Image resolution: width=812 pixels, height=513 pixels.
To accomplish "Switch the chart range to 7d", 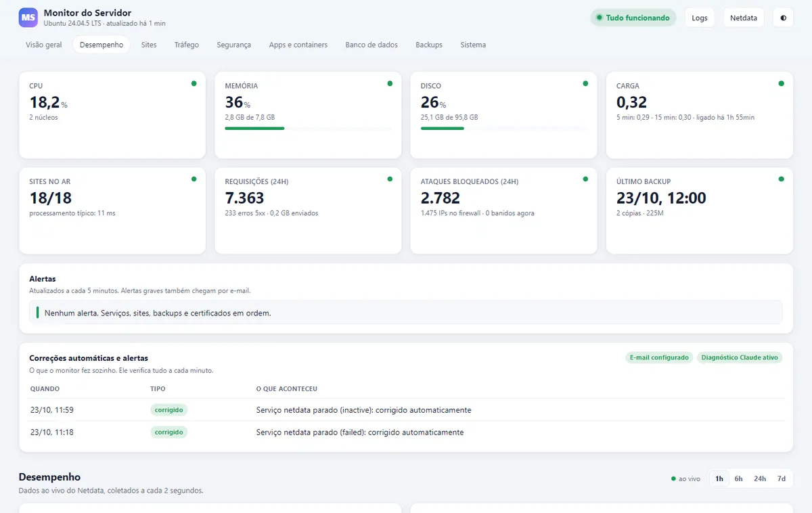I will [782, 478].
